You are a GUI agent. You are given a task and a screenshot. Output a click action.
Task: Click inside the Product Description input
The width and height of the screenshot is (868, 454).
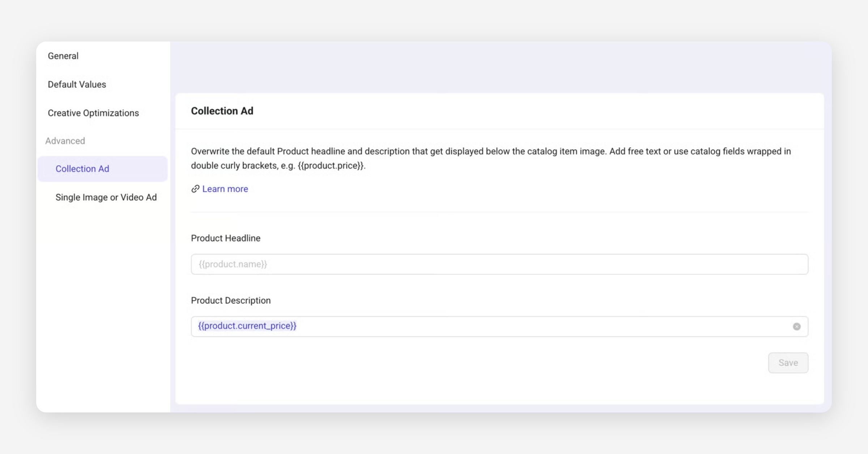coord(506,327)
